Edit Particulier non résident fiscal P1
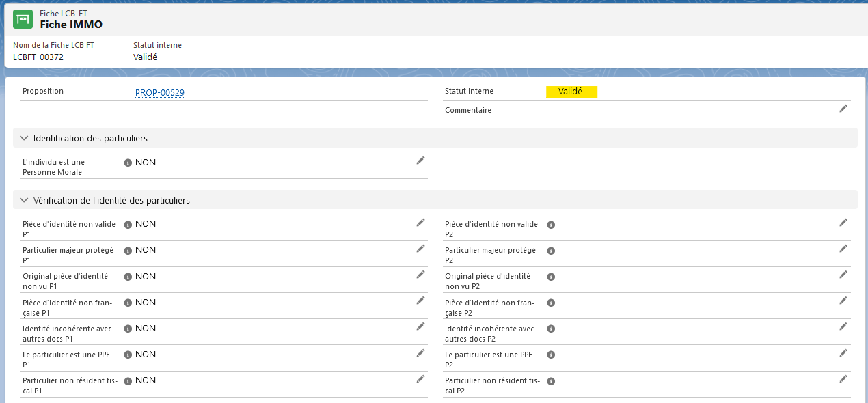Screen dimensions: 868x403 (420, 378)
